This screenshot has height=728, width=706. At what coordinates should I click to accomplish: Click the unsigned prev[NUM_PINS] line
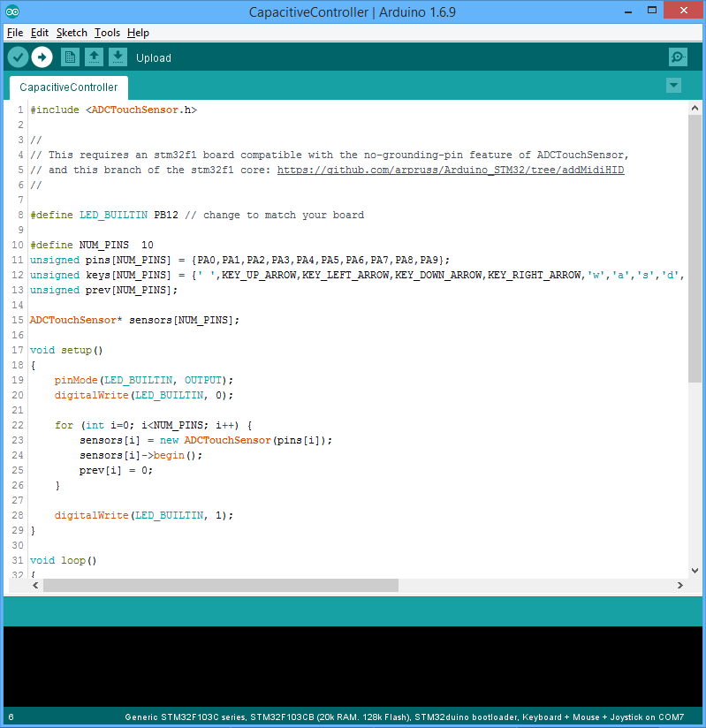coord(103,290)
